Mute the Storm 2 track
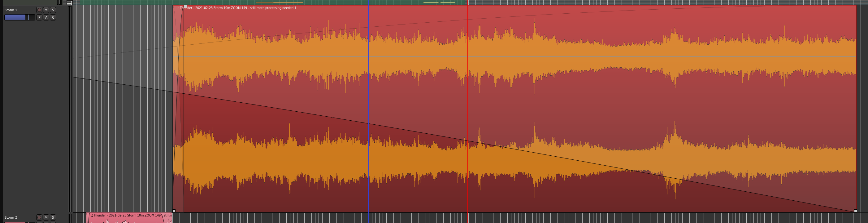Viewport: 868px width, 223px height. 46,218
